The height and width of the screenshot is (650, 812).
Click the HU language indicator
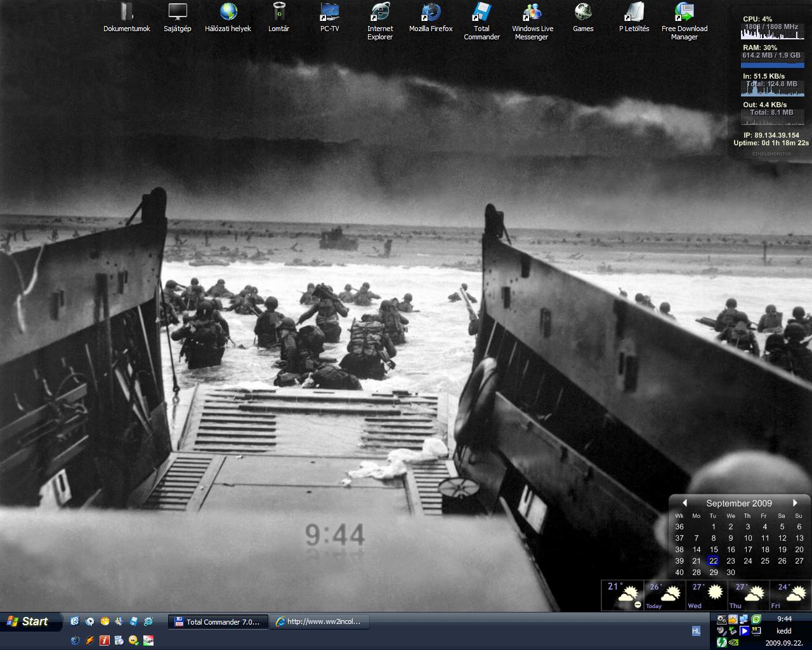pos(696,631)
